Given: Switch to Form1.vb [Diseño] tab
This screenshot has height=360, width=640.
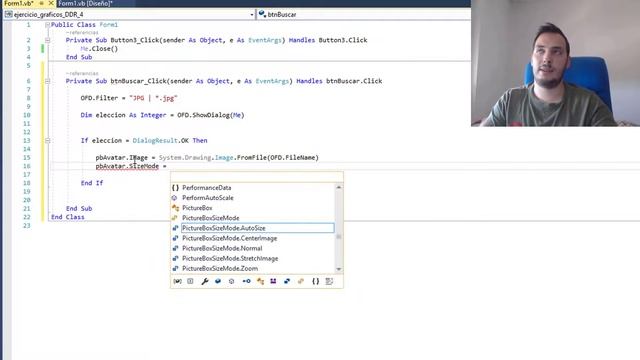Looking at the screenshot, I should pos(85,3).
